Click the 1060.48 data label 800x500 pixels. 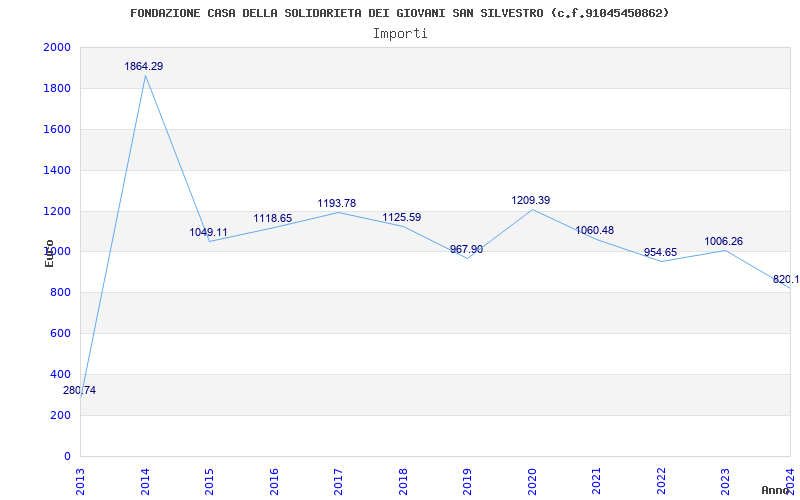pos(595,231)
